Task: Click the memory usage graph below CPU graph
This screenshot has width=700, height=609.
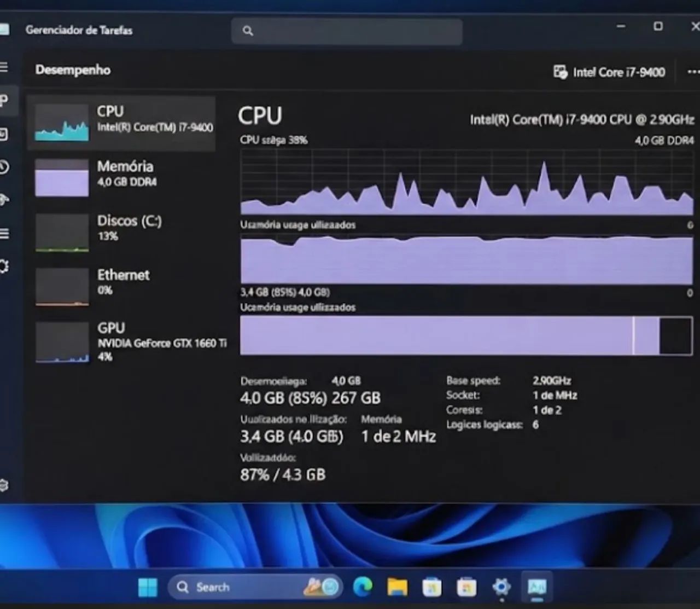Action: pos(466,259)
